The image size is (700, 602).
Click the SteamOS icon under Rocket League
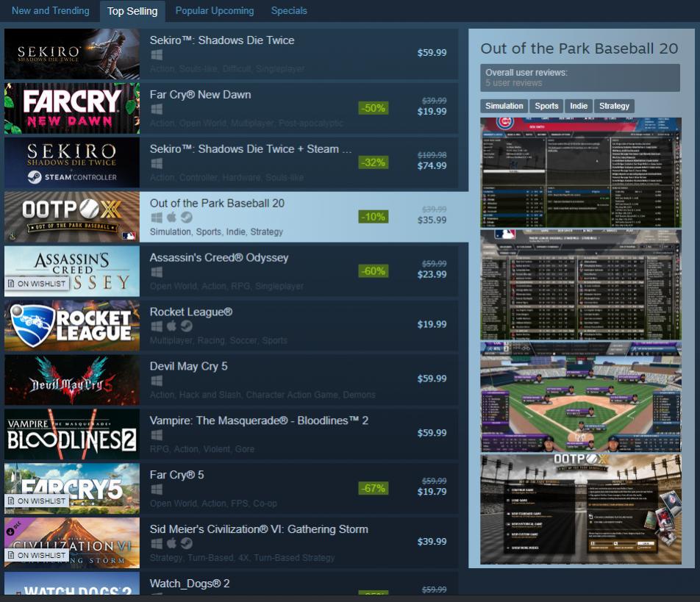[x=187, y=326]
